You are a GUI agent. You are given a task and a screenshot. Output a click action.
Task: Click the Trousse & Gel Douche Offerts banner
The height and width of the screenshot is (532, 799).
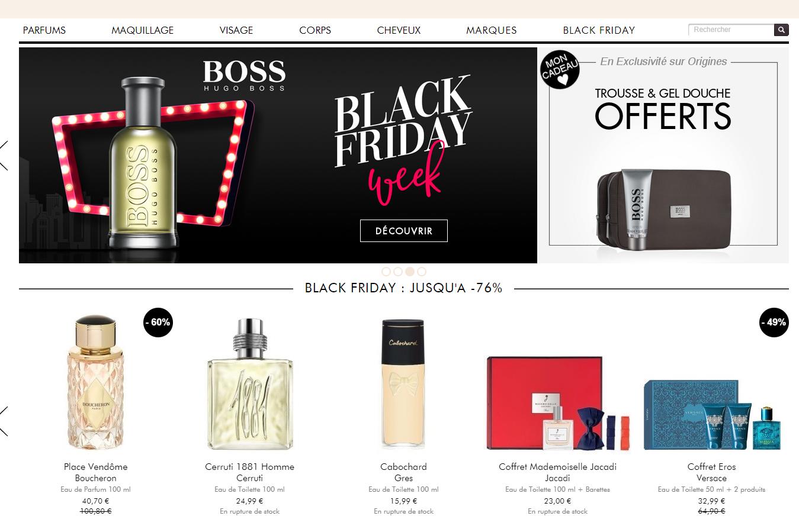tap(663, 155)
